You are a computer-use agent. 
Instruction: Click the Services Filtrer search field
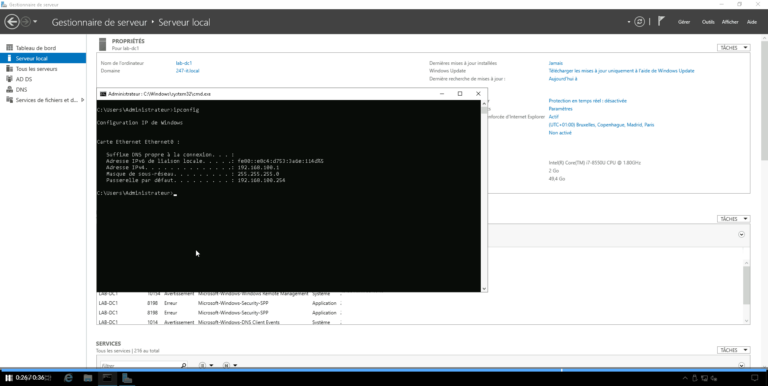[x=140, y=365]
